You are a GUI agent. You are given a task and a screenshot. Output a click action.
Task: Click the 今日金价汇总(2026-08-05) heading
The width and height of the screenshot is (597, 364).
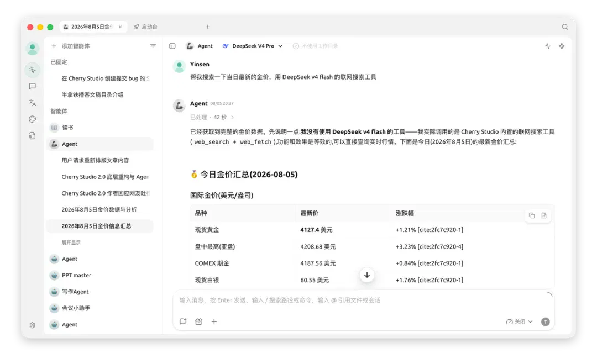click(244, 175)
